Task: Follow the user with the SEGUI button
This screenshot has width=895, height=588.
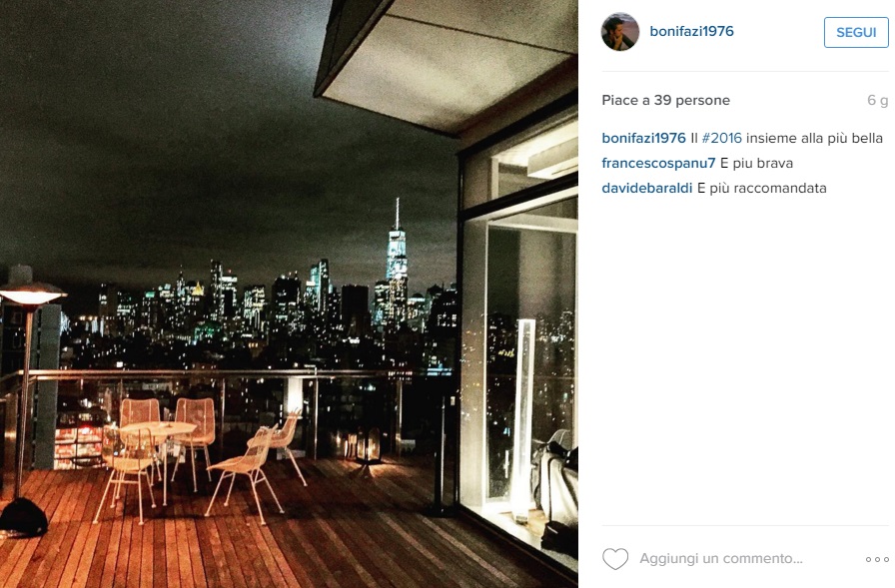Action: (856, 33)
